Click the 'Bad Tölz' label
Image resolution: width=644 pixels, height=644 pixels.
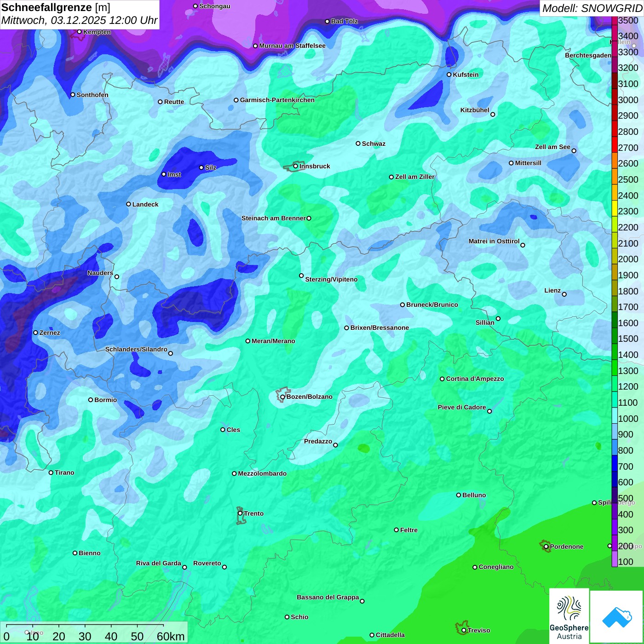pyautogui.click(x=345, y=21)
